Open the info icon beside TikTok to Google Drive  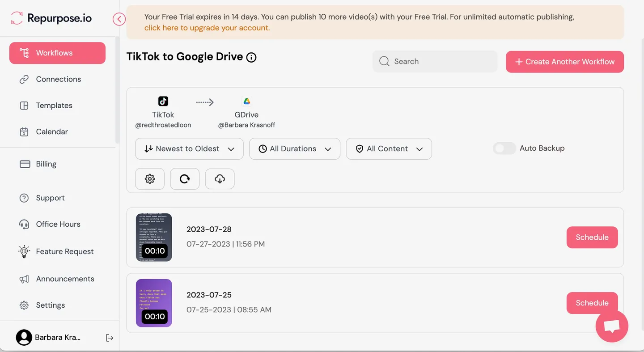tap(251, 57)
